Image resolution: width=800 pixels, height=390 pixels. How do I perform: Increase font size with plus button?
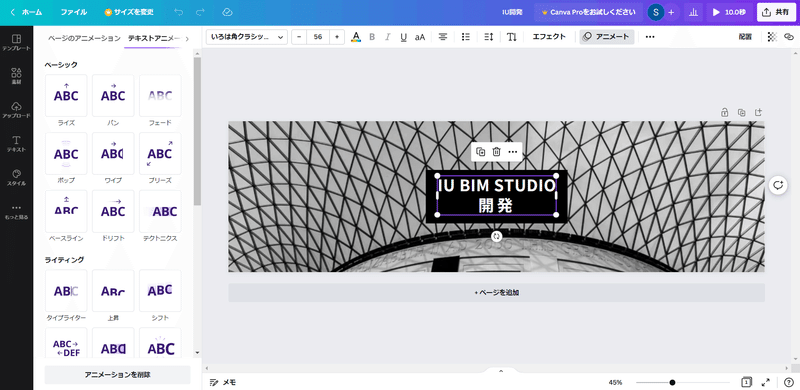pos(337,37)
